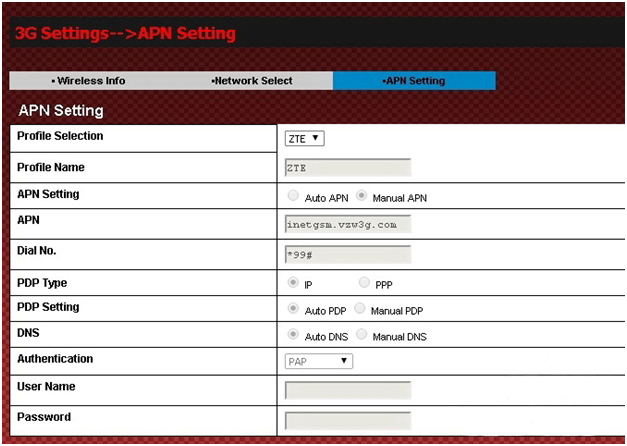Click the 3G Settings page title header
627x446 pixels.
point(125,33)
